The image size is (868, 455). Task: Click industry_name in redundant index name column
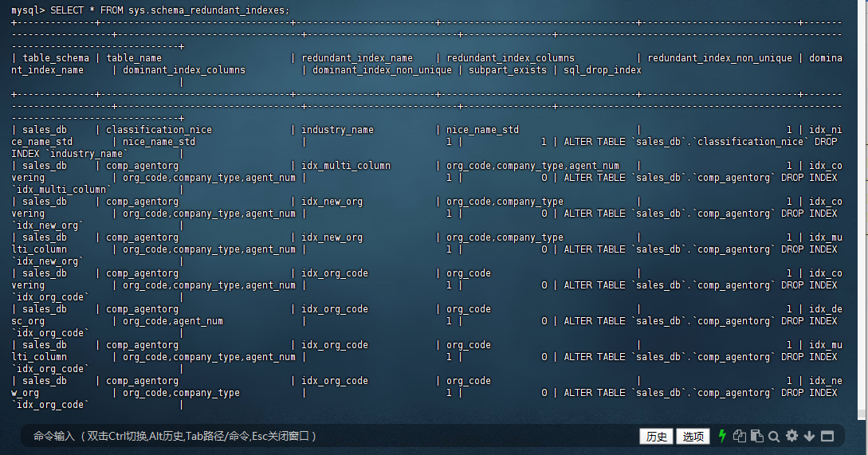[x=337, y=130]
